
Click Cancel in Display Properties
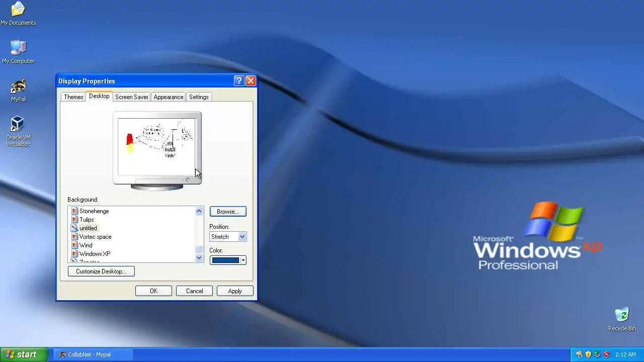pyautogui.click(x=194, y=291)
